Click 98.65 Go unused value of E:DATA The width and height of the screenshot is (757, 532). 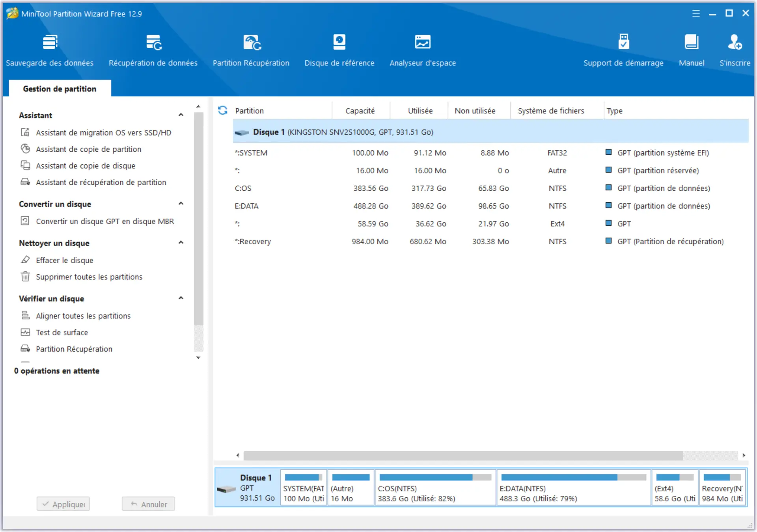(x=494, y=206)
